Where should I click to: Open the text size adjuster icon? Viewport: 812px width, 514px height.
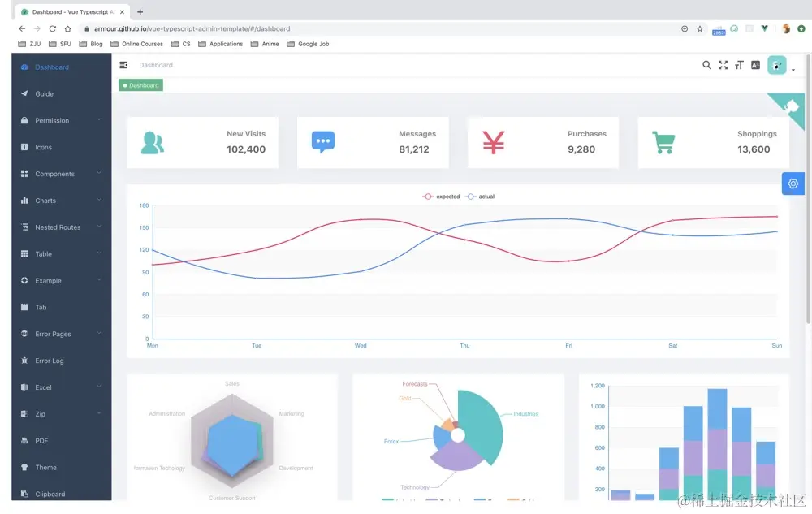tap(740, 65)
